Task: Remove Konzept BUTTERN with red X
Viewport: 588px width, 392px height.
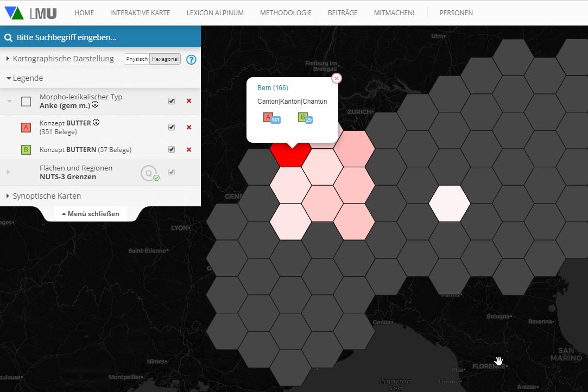Action: click(189, 150)
